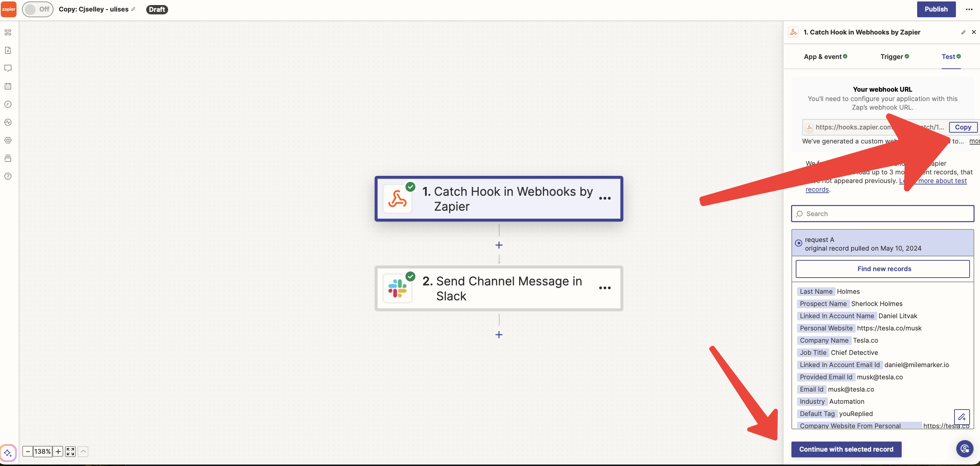This screenshot has width=980, height=466.
Task: Click the pencil icon to rename the Zap
Action: click(x=133, y=9)
